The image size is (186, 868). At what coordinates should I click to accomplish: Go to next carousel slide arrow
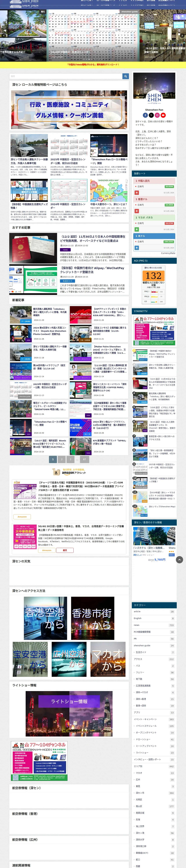point(182,35)
